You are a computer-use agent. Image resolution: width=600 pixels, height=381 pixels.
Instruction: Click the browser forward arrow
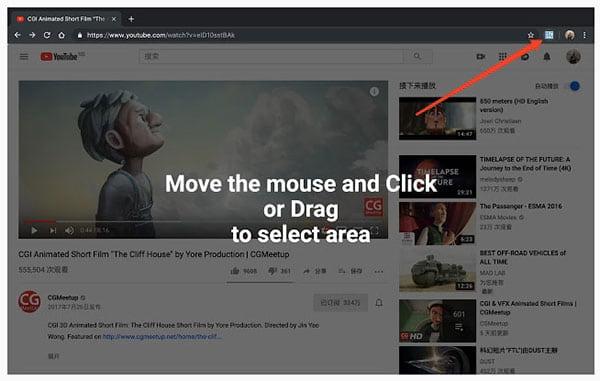tap(32, 35)
